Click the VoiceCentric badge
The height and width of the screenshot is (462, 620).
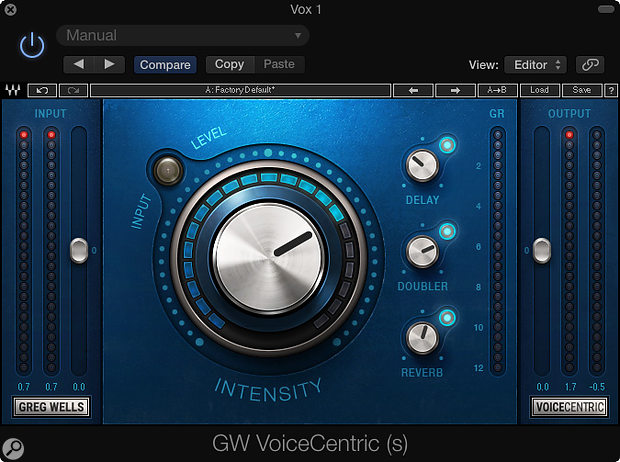pos(570,407)
